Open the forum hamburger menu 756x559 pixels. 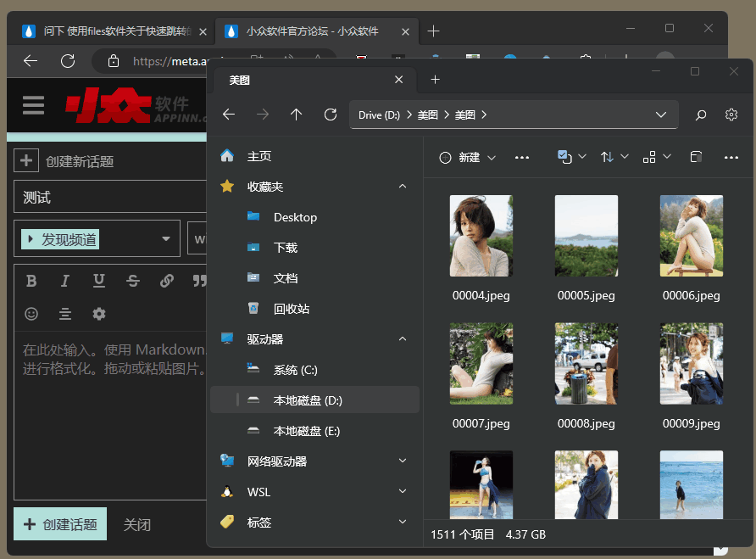coord(33,105)
